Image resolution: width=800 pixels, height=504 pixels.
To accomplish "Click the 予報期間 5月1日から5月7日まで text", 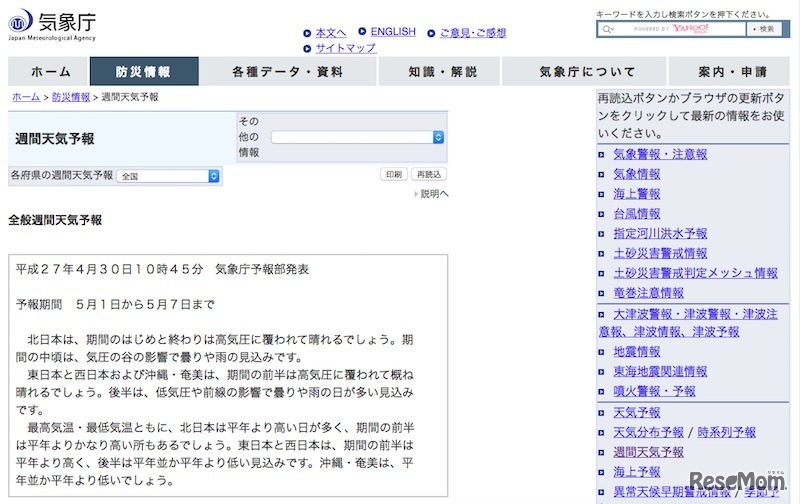I will coord(115,305).
